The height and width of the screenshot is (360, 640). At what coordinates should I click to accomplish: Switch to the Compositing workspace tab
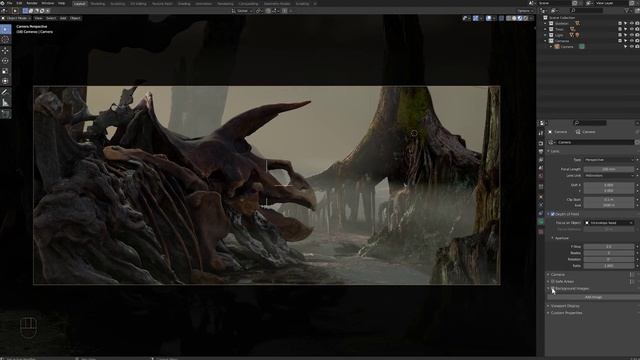click(x=249, y=4)
